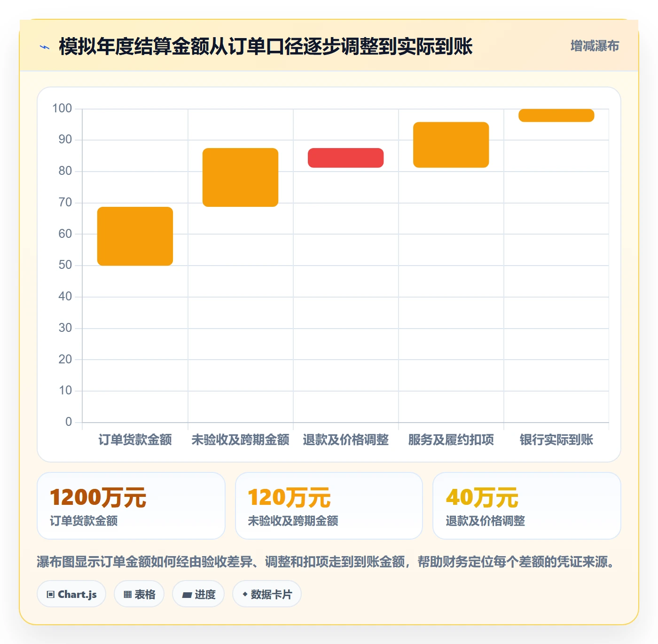The image size is (658, 644).
Task: Click the 未验收及跨期金额 x-axis label
Action: 240,440
